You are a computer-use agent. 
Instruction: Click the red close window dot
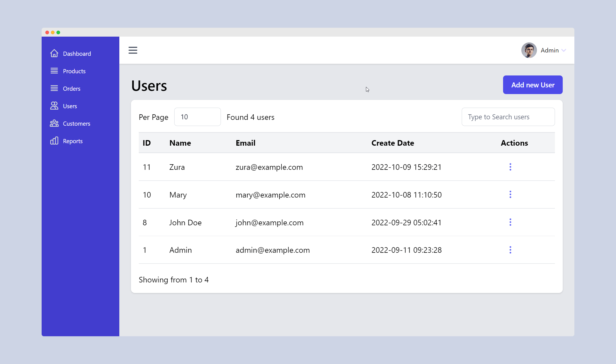[x=47, y=32]
